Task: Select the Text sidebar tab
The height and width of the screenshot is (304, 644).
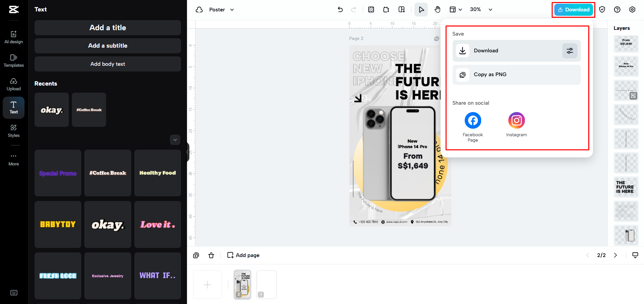Action: tap(14, 108)
